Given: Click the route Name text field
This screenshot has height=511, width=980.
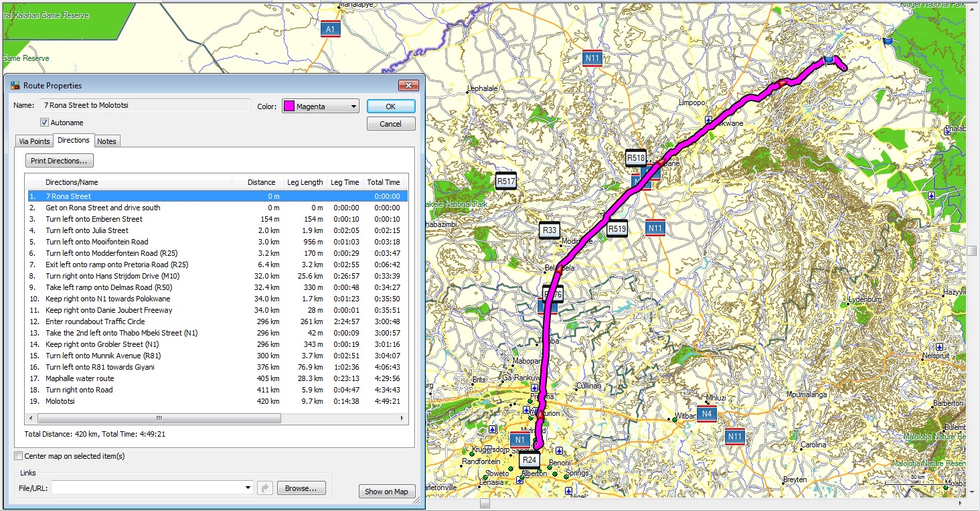Looking at the screenshot, I should pos(145,105).
